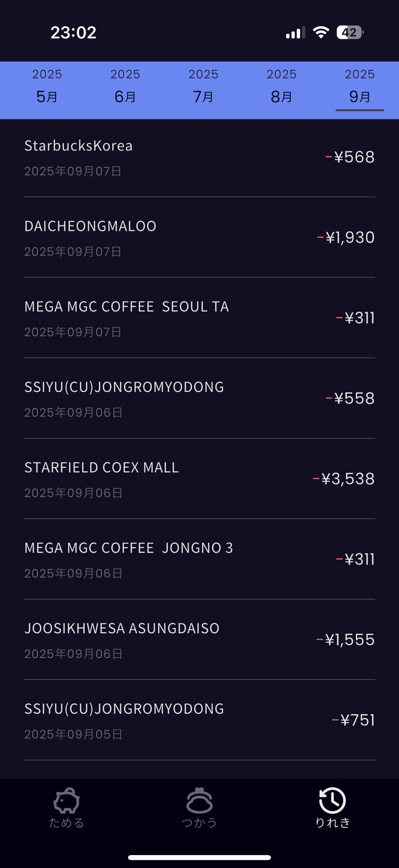The image size is (399, 868).
Task: Open the STARFIELD COEX MALL transaction
Action: pos(199,479)
